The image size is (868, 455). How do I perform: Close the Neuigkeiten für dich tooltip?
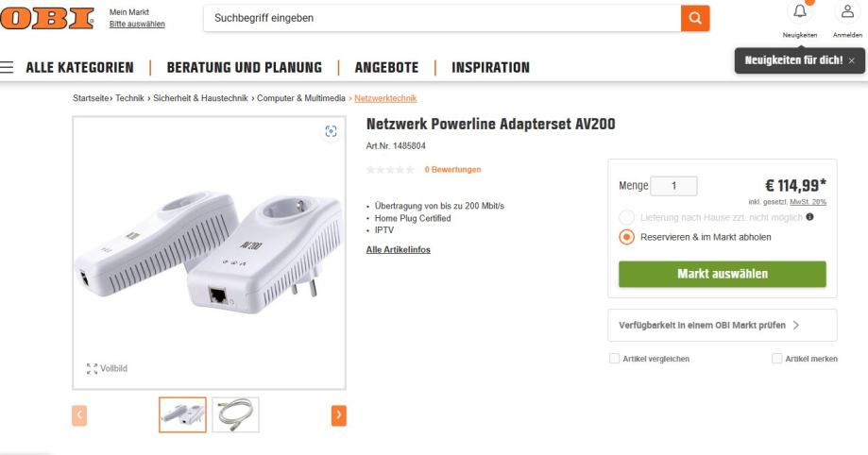[x=851, y=60]
